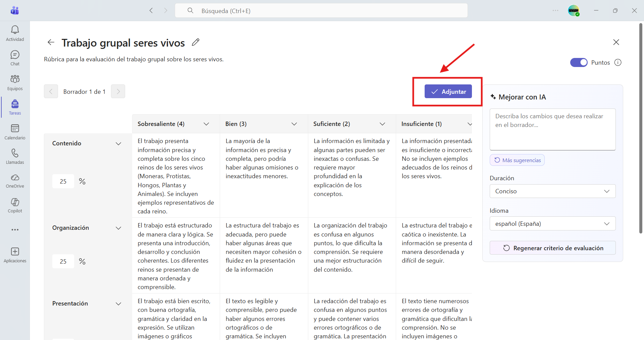
Task: Return using the rubric back arrow
Action: tap(51, 42)
